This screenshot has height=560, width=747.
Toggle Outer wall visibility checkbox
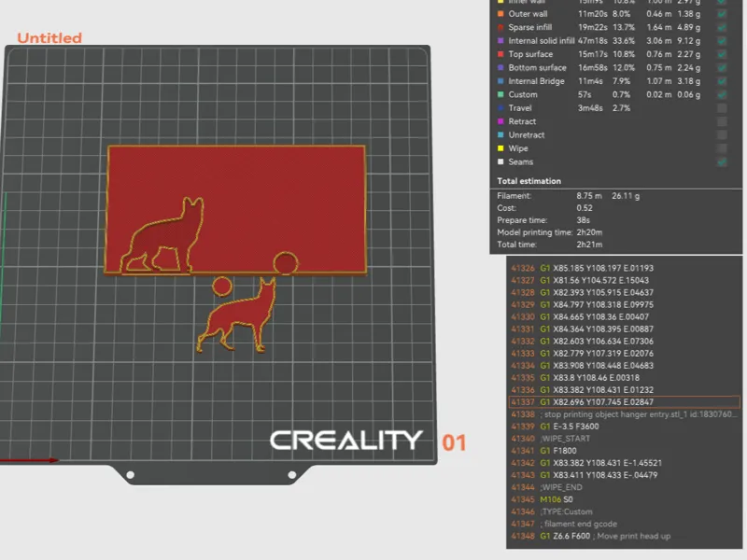(x=722, y=14)
